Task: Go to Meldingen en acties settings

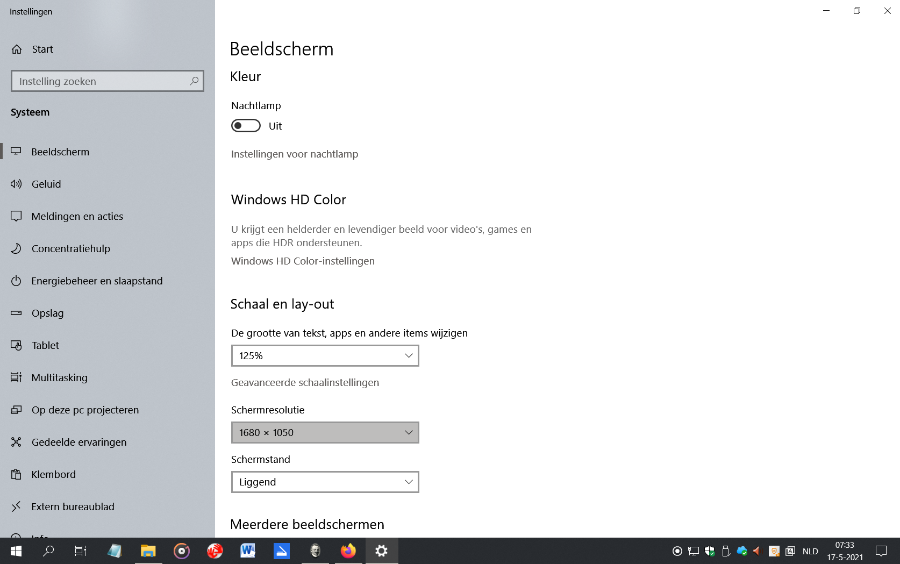Action: click(77, 216)
